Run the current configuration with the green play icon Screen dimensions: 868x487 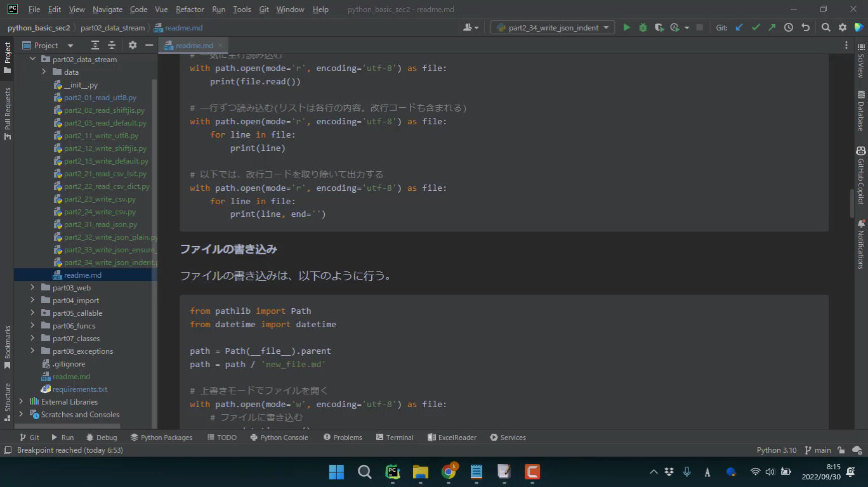626,27
